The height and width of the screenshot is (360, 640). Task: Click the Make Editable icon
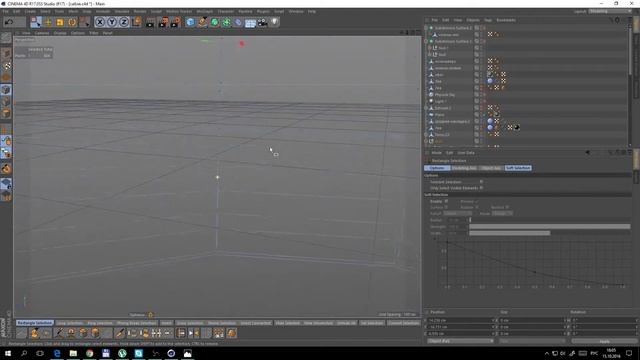click(6, 38)
